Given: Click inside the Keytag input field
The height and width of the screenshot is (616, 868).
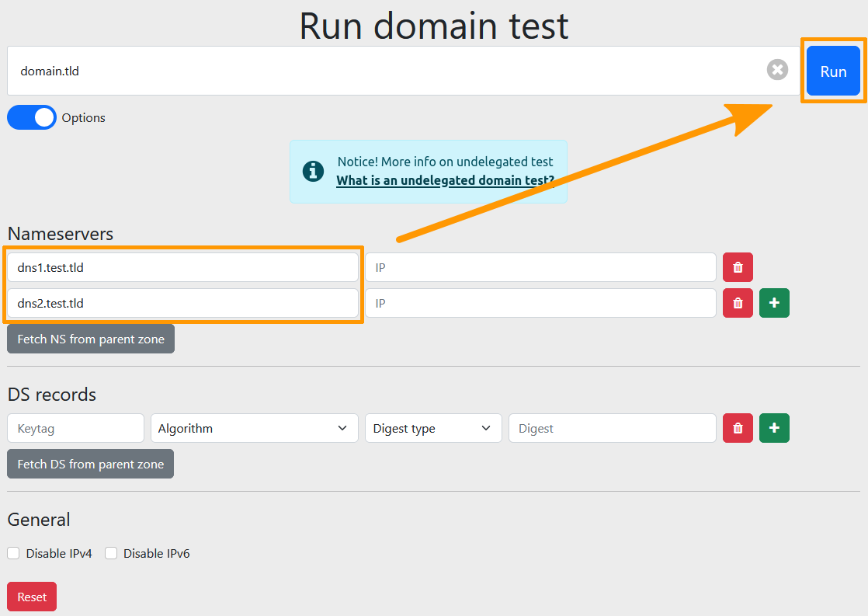Looking at the screenshot, I should click(75, 428).
